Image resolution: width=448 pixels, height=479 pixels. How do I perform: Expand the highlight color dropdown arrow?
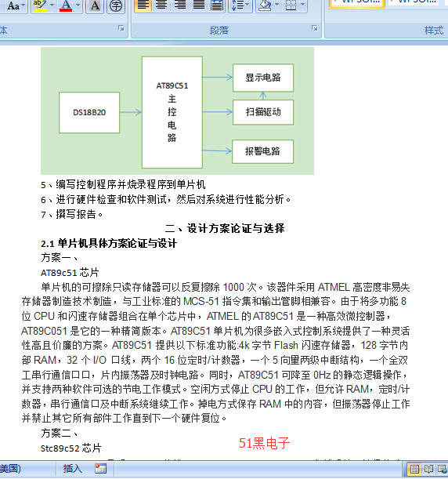tap(52, 5)
